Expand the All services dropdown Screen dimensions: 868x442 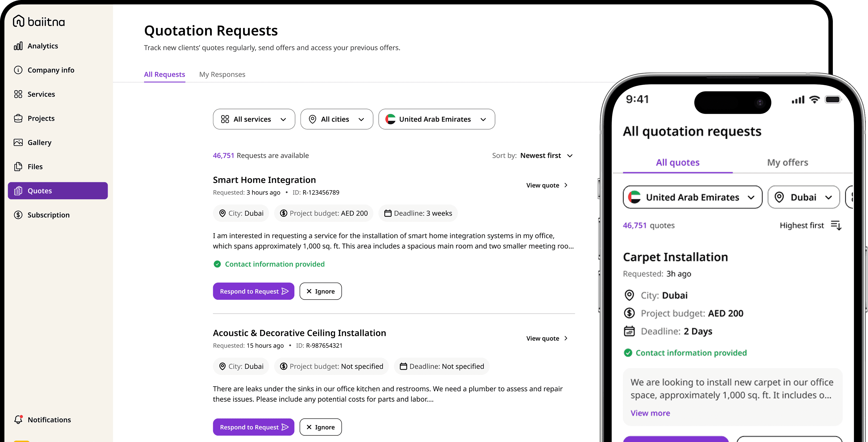pos(254,119)
